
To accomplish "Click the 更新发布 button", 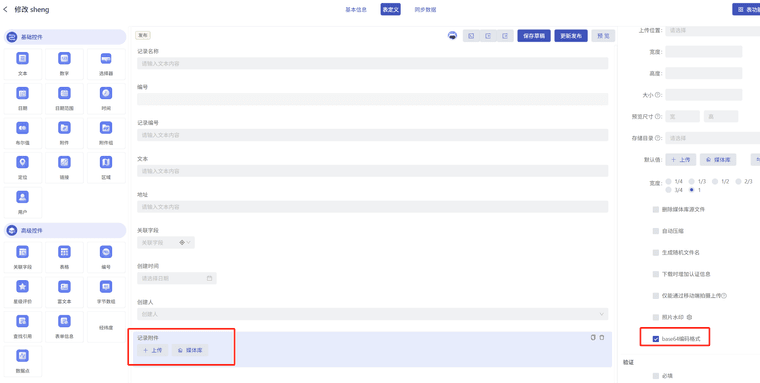I will (x=571, y=36).
